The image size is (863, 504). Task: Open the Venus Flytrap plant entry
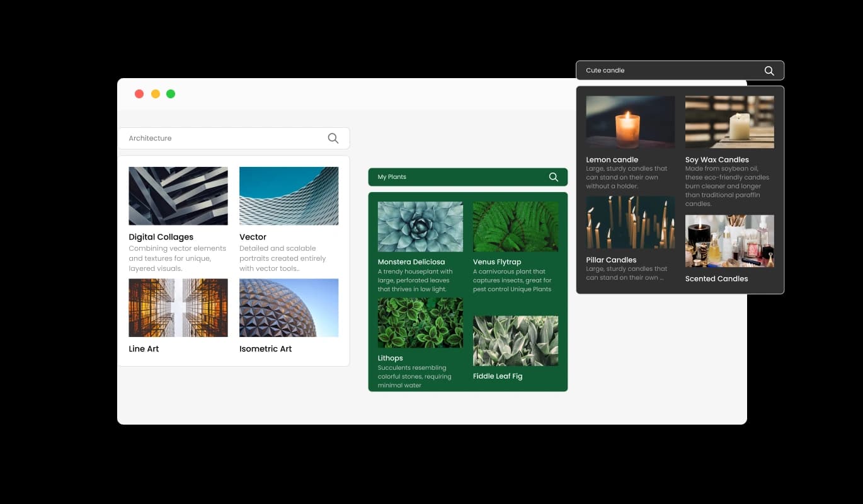[x=515, y=226]
